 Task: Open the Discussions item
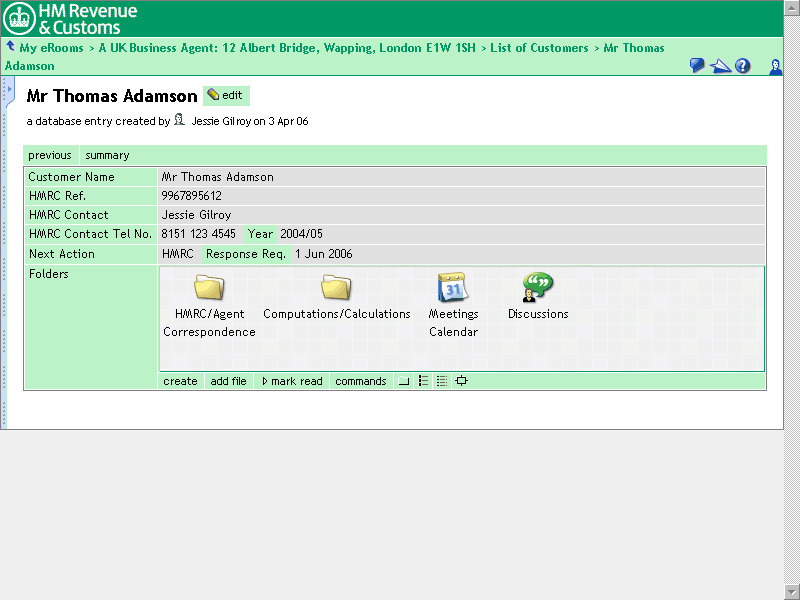[x=537, y=290]
